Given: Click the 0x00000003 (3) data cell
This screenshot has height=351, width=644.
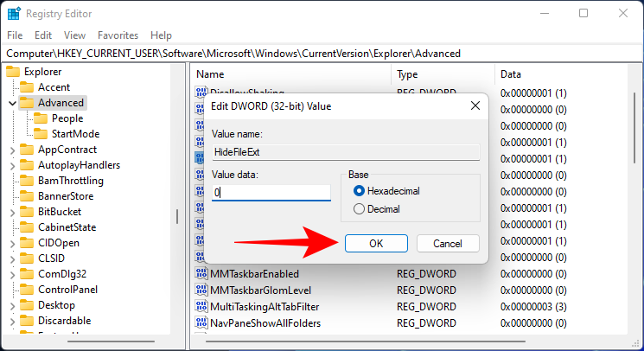Looking at the screenshot, I should (x=533, y=307).
